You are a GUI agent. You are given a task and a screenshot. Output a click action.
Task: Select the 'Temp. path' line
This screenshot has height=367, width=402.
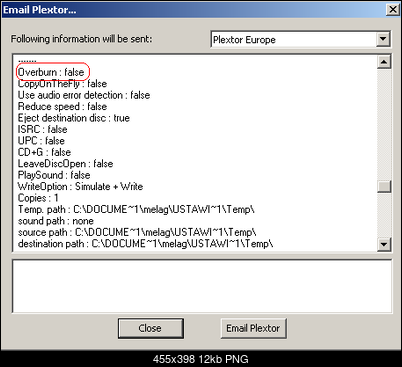point(136,209)
